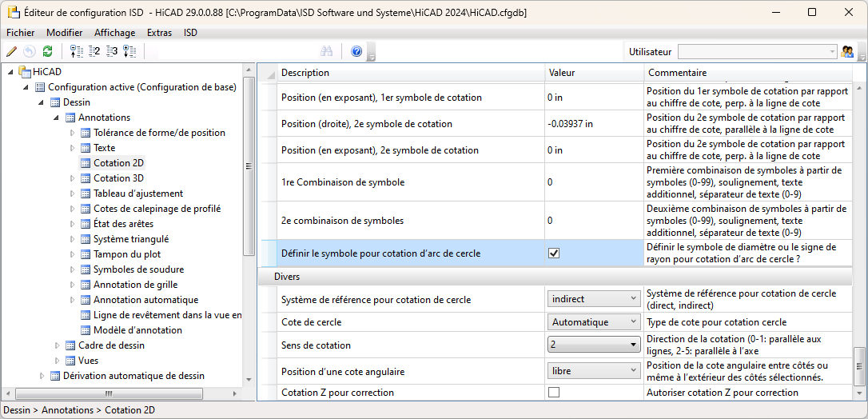
Task: Click the undo arrow toolbar icon
Action: coord(30,51)
